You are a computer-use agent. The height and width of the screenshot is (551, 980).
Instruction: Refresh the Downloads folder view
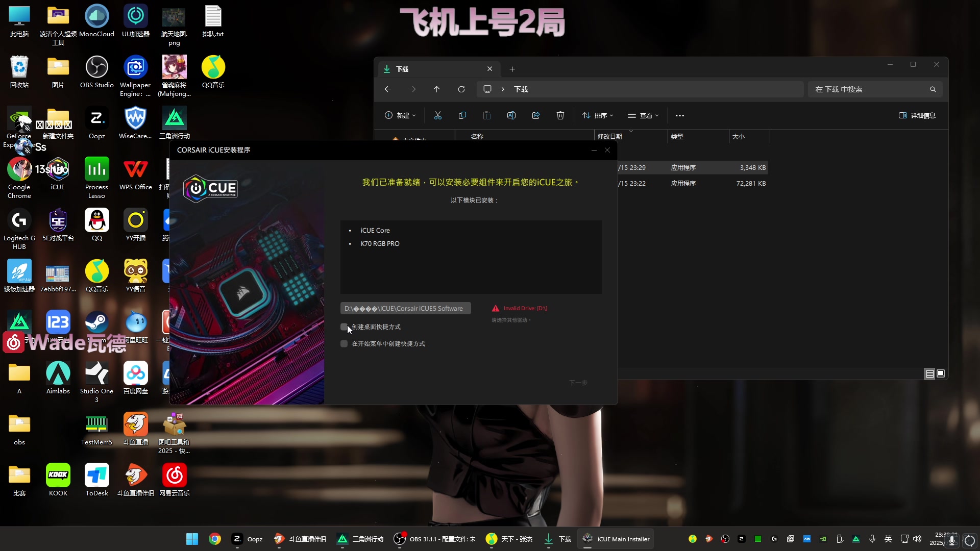click(461, 89)
